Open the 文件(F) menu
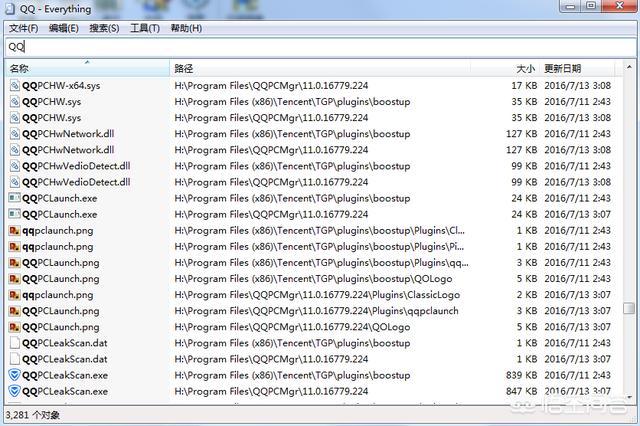The image size is (640, 426). pos(24,28)
